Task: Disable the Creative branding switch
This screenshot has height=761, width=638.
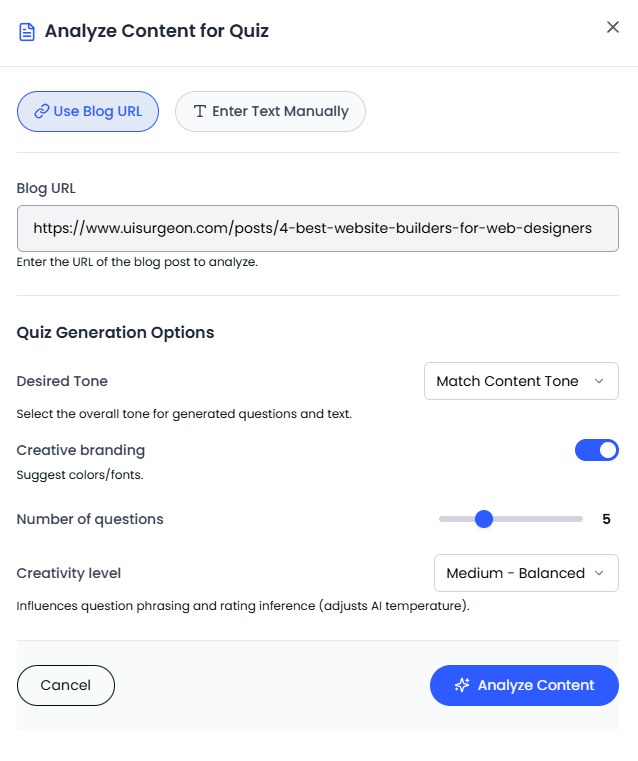Action: (x=597, y=450)
